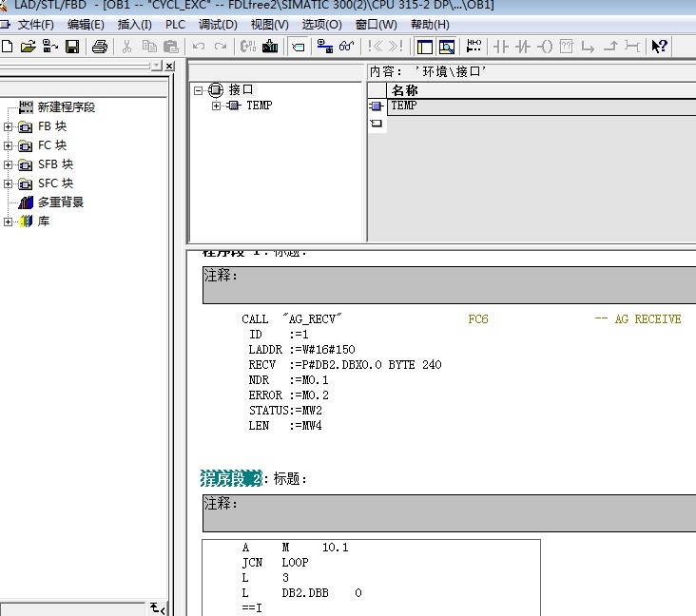
Task: Click the block consistency/compile icon
Action: click(248, 47)
